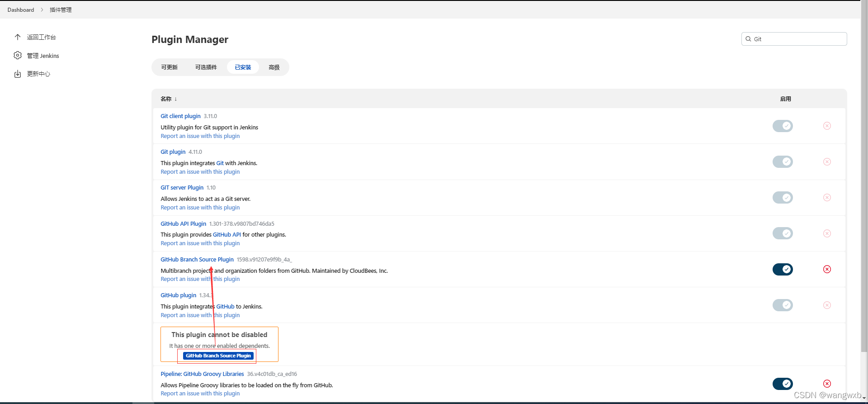Uninstall GIT server Plugin via X icon
Viewport: 868px width, 404px height.
coord(827,197)
